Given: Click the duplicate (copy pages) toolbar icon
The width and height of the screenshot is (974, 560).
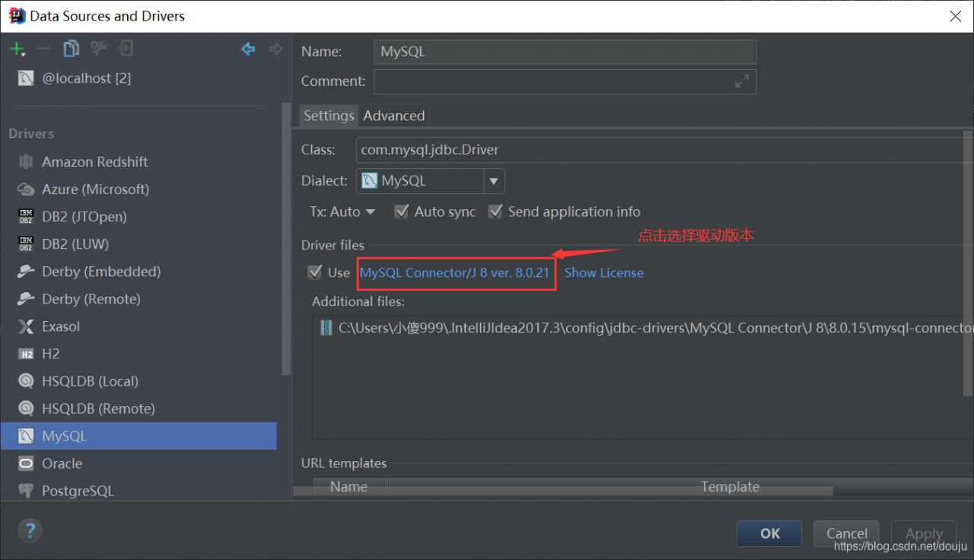Looking at the screenshot, I should tap(71, 49).
